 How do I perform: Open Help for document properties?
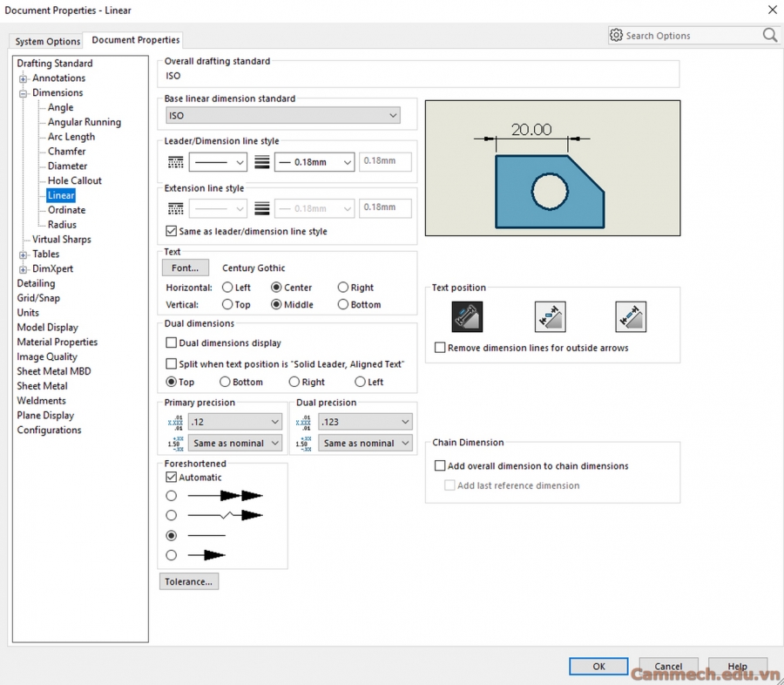[738, 666]
